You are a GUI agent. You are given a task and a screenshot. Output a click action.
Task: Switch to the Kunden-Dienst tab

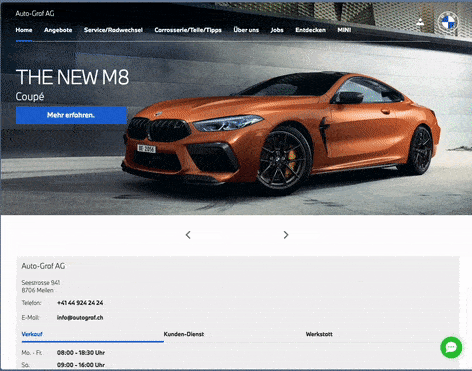(184, 334)
